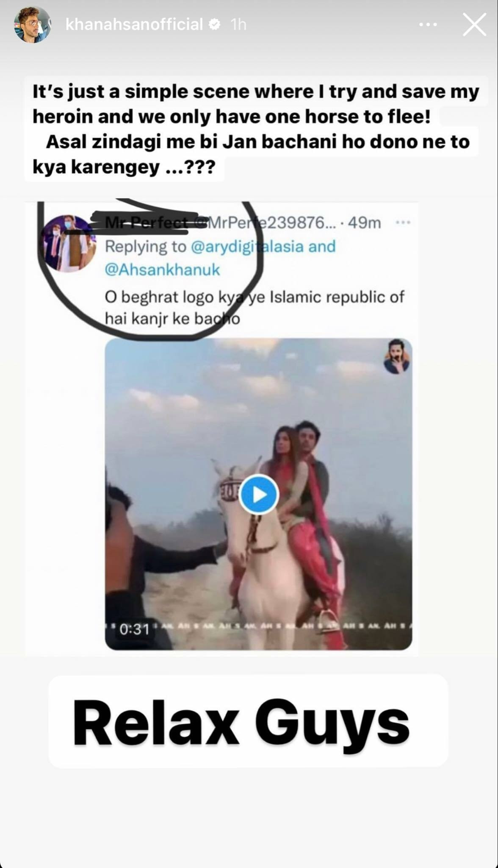Click the blue verified badge
This screenshot has width=498, height=868.
point(215,25)
